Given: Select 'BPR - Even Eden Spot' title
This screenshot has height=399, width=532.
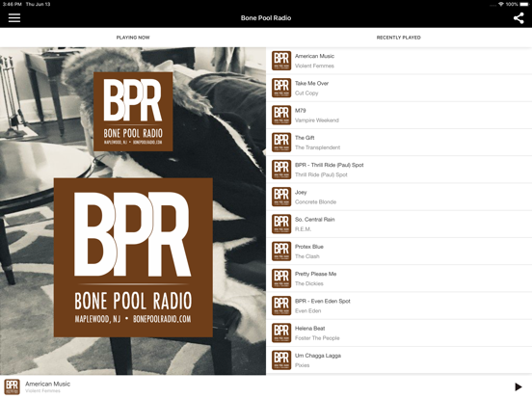Looking at the screenshot, I should click(322, 301).
